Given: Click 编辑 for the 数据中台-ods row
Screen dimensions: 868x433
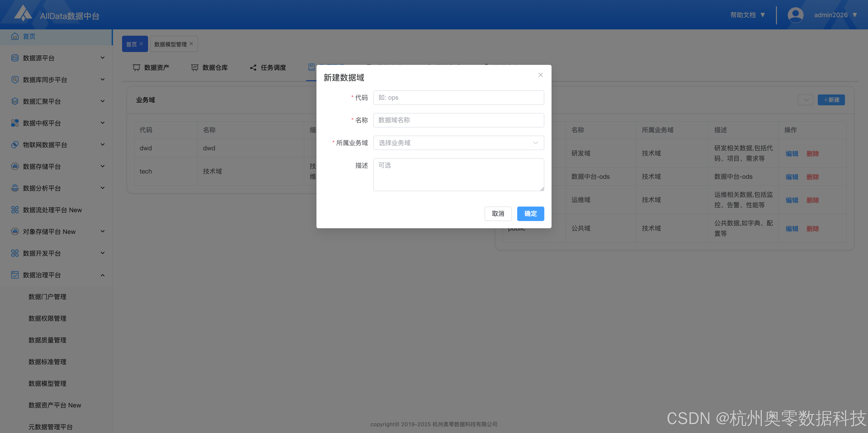Looking at the screenshot, I should point(792,177).
